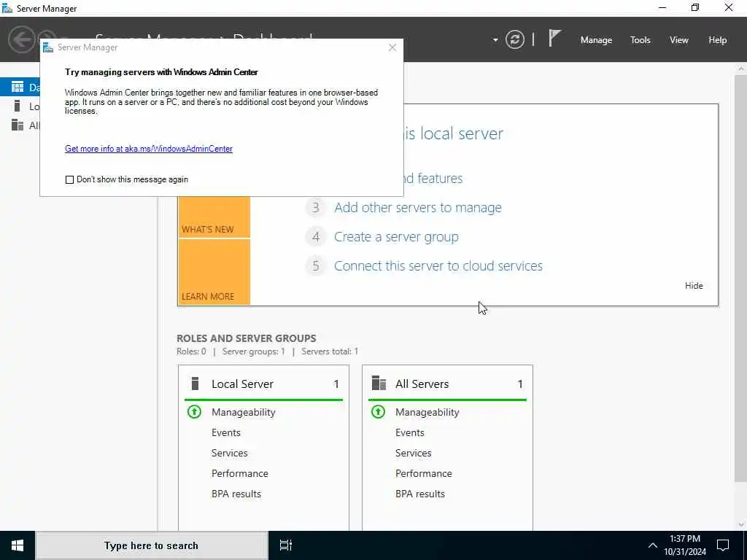Open Events in All Servers tile

pos(410,432)
